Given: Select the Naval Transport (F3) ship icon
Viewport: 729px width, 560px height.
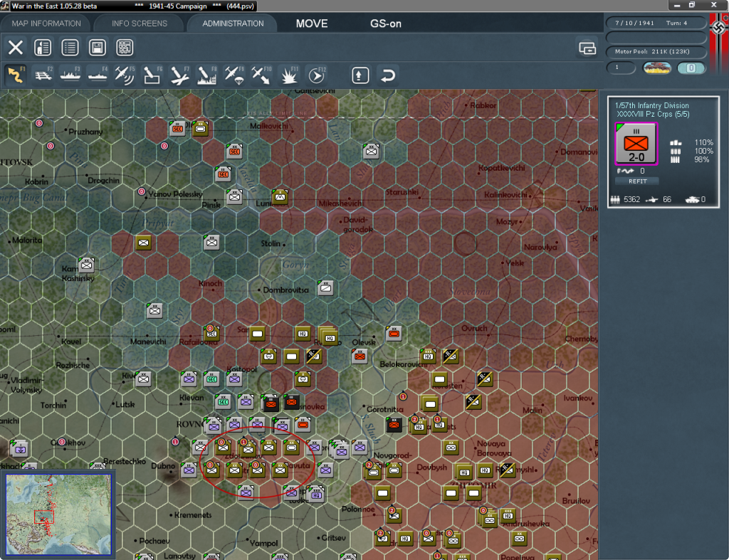Looking at the screenshot, I should (70, 75).
